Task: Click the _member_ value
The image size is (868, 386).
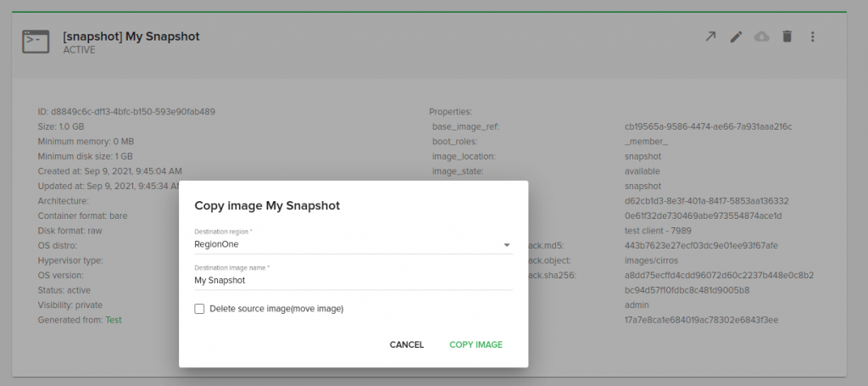Action: [646, 142]
